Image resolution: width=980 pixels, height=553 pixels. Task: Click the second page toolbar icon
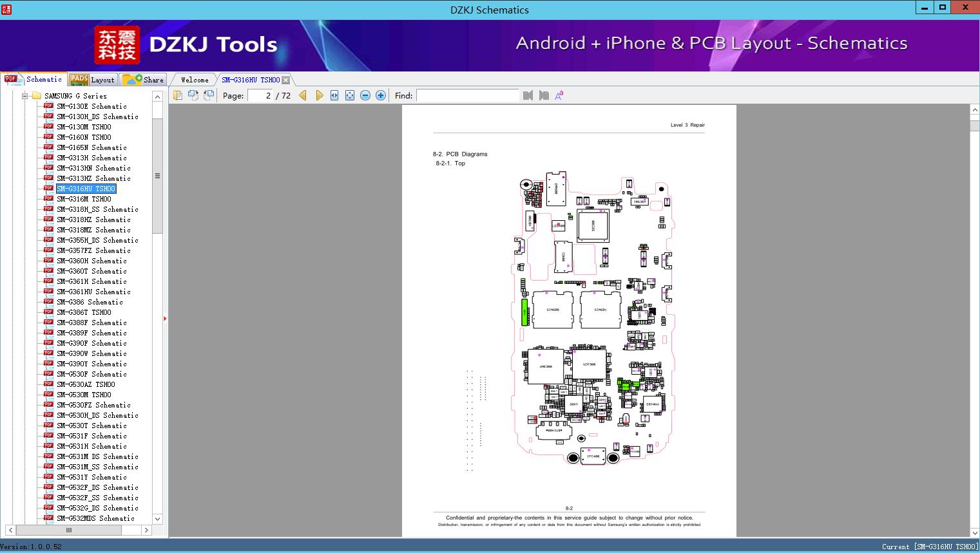pyautogui.click(x=193, y=95)
